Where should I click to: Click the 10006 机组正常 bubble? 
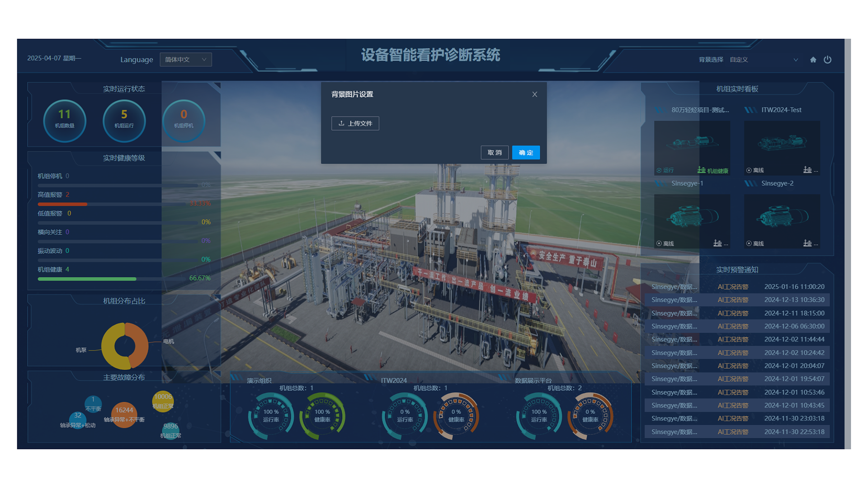pos(163,401)
